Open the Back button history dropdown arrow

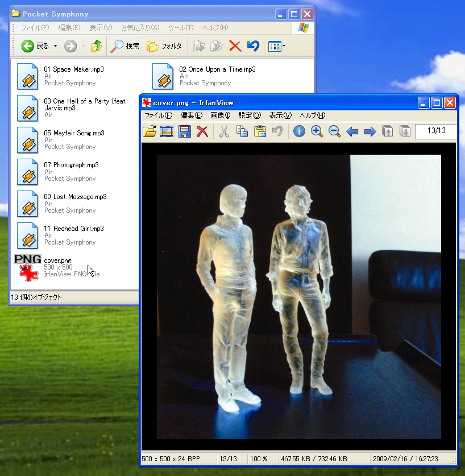click(x=55, y=46)
